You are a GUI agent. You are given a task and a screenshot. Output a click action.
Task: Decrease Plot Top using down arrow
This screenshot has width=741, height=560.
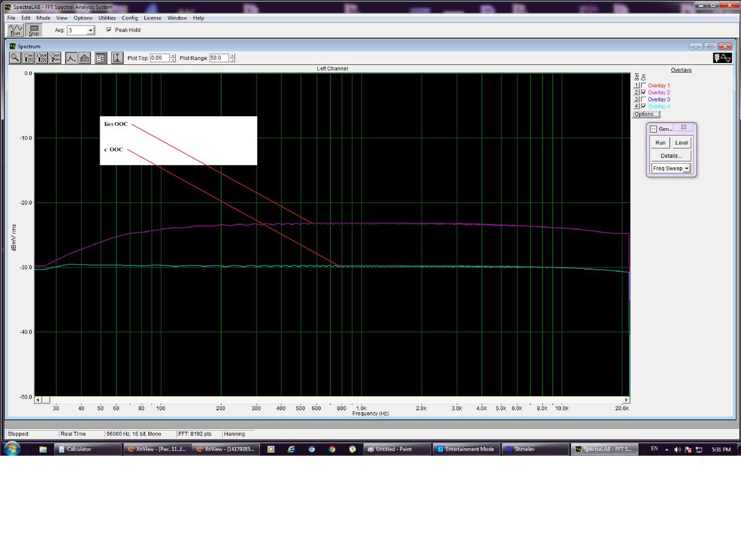pos(173,60)
